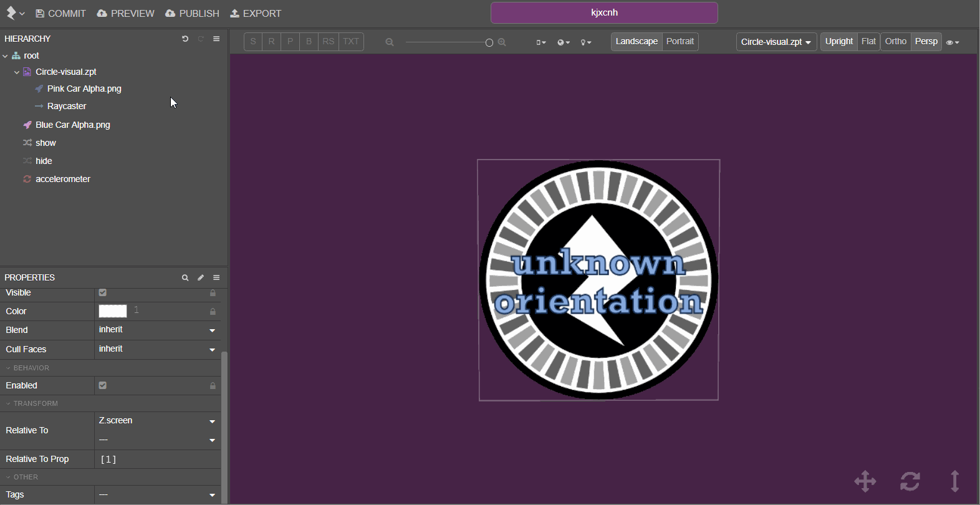The height and width of the screenshot is (505, 980).
Task: Collapse the Other section
Action: tap(22, 477)
